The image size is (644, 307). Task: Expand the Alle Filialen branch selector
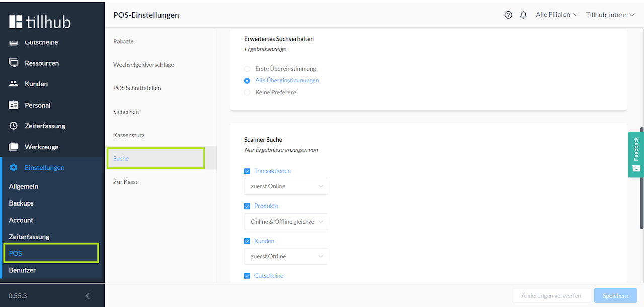click(556, 15)
